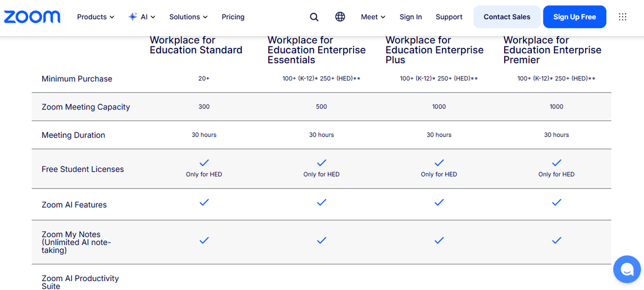Viewport: 644px width, 290px height.
Task: Expand the Meet dropdown
Action: click(373, 17)
